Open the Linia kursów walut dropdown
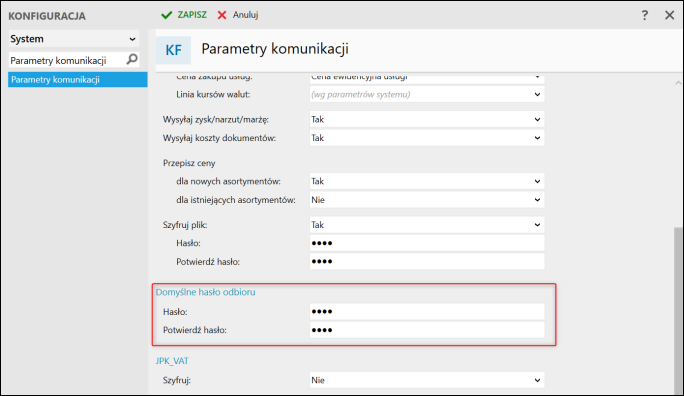684x396 pixels. pos(427,94)
